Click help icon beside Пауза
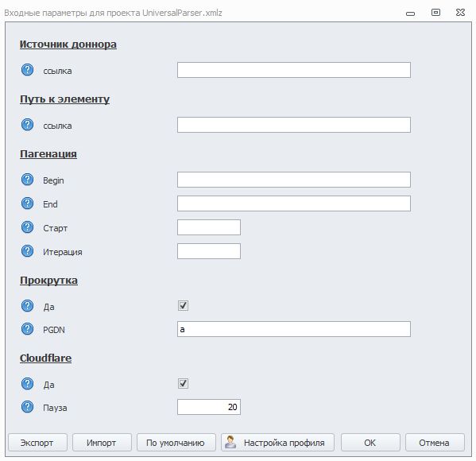 coord(27,407)
